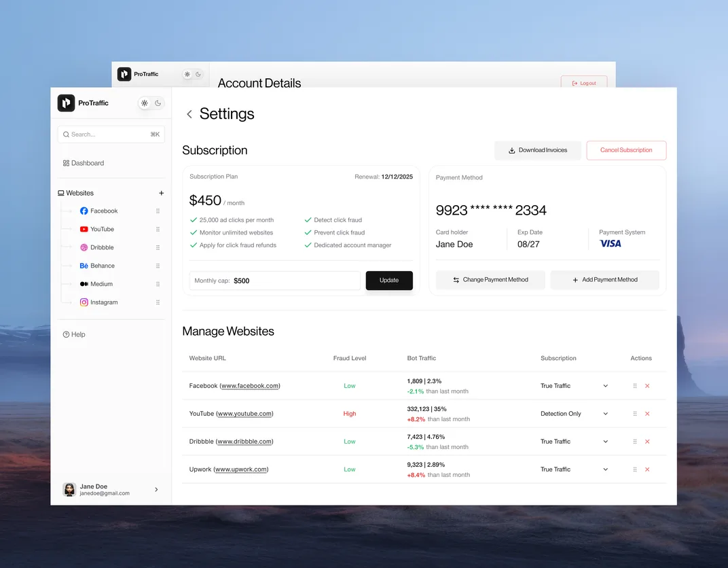The width and height of the screenshot is (728, 568).
Task: Click the Change Payment Method button
Action: point(490,280)
